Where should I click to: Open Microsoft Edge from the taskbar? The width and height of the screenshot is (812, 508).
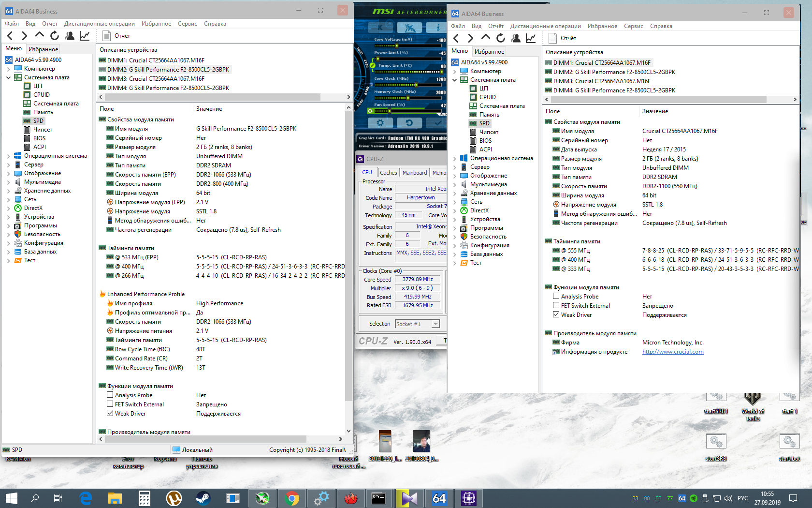pyautogui.click(x=86, y=498)
